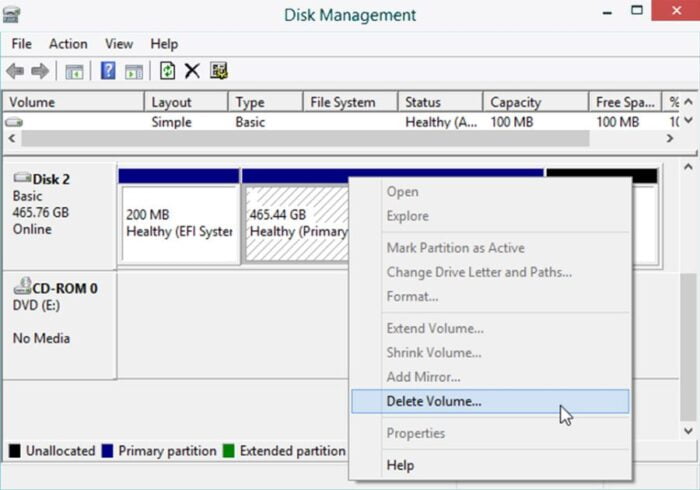This screenshot has height=490, width=700.
Task: Click Shrink Volume... entry
Action: (490, 353)
